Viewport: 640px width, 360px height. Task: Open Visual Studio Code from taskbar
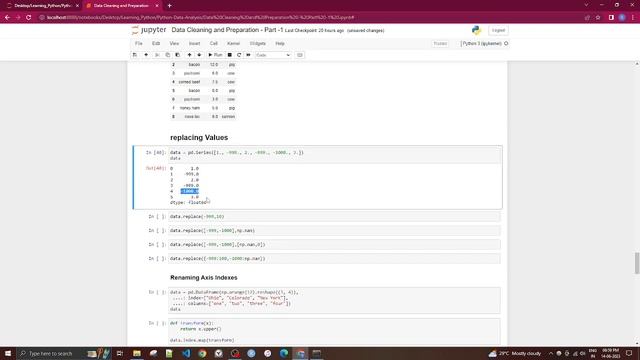pos(186,353)
